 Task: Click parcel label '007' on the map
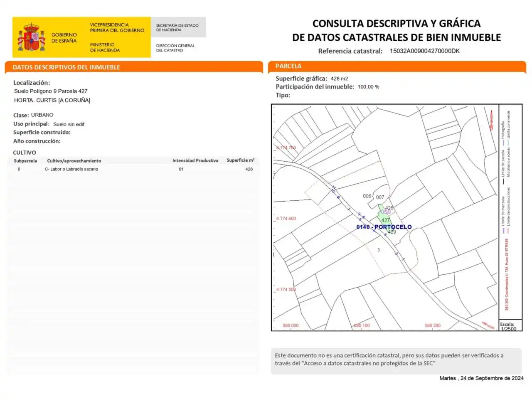point(380,197)
